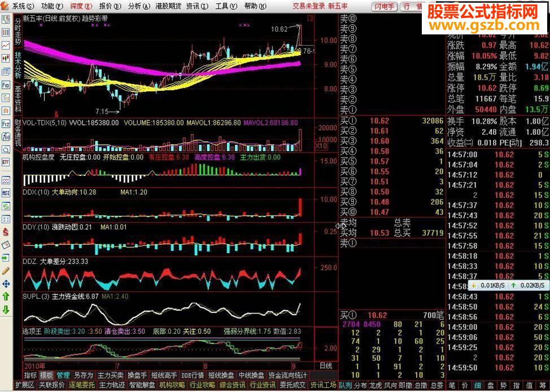Click the 14:57:00 trade tick row
The image size is (550, 392).
tap(498, 155)
